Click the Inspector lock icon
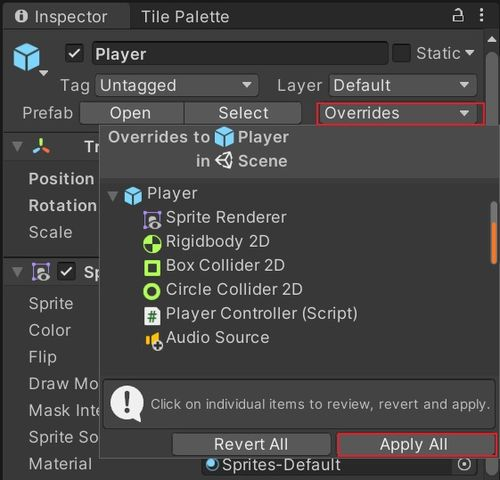Image resolution: width=500 pixels, height=480 pixels. [458, 16]
